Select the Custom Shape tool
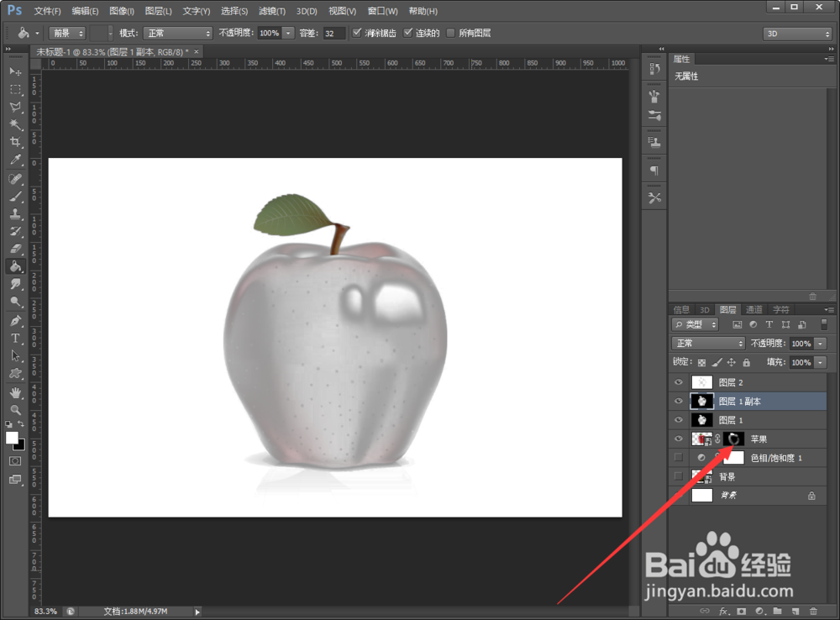 (x=15, y=374)
